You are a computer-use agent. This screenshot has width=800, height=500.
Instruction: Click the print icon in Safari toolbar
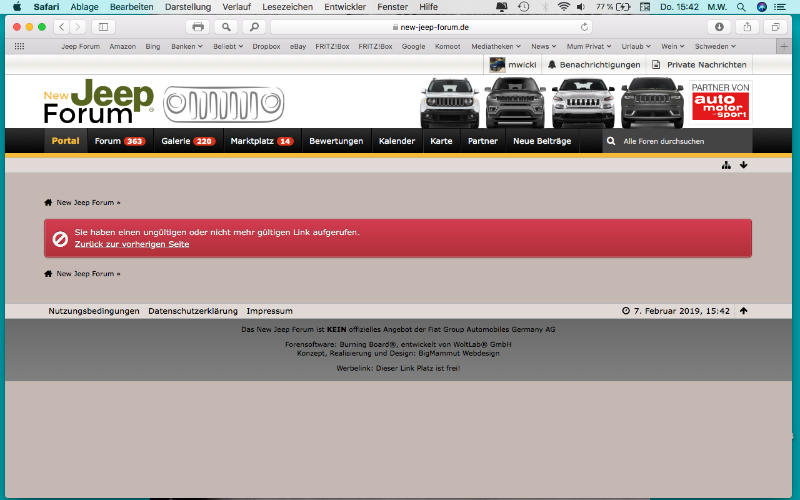[198, 26]
